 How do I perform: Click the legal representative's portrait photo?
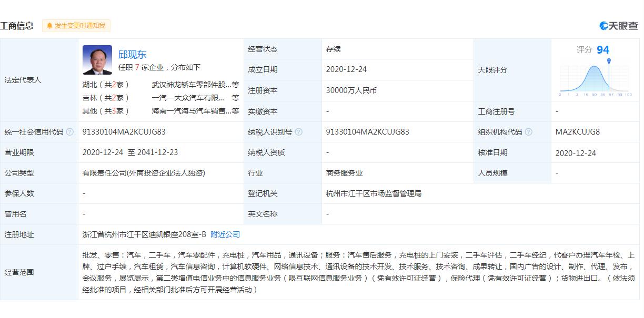click(x=97, y=60)
